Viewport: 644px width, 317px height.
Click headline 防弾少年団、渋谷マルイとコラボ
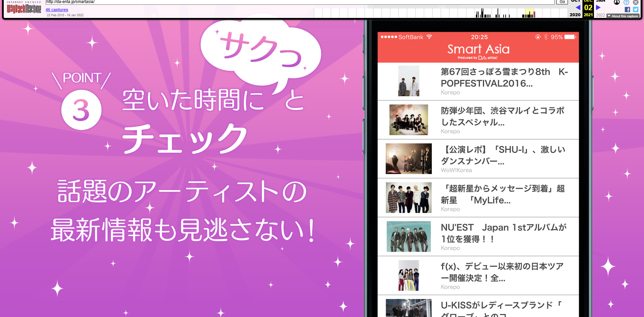point(503,117)
